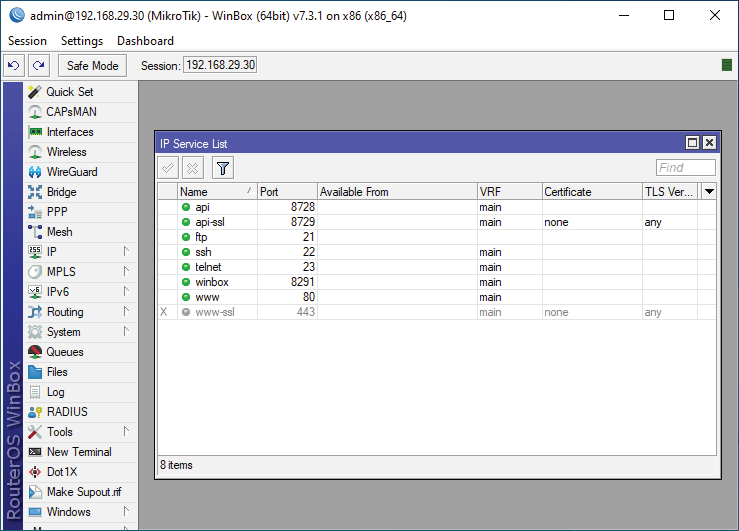Toggle Safe Mode

(92, 65)
